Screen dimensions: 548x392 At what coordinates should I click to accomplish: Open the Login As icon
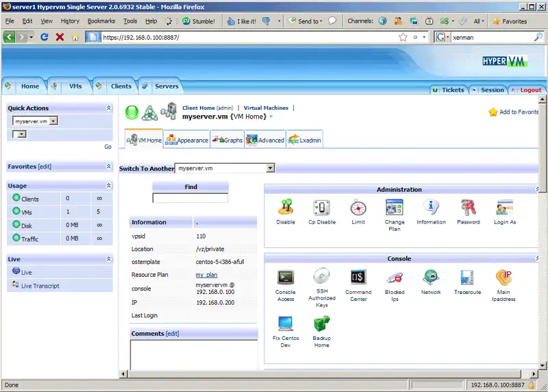coord(504,208)
